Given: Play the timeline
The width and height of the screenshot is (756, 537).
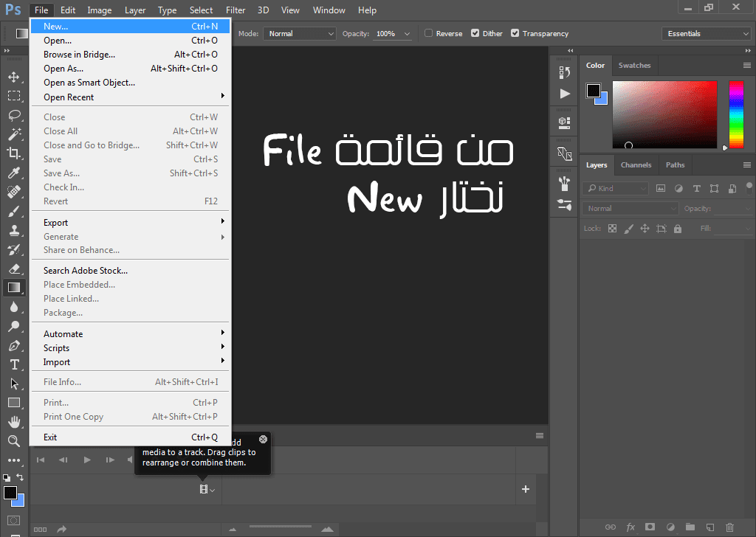Looking at the screenshot, I should (87, 460).
